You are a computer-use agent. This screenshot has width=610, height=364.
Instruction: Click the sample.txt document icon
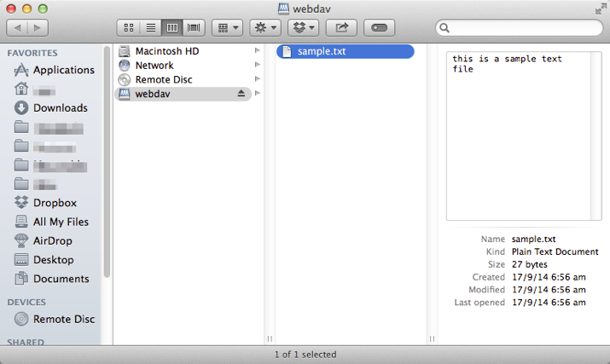[287, 51]
